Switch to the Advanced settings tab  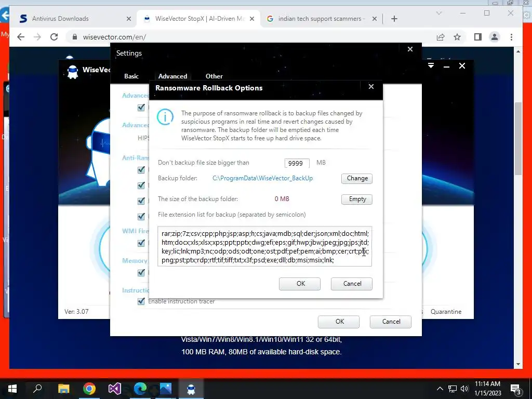coord(172,76)
